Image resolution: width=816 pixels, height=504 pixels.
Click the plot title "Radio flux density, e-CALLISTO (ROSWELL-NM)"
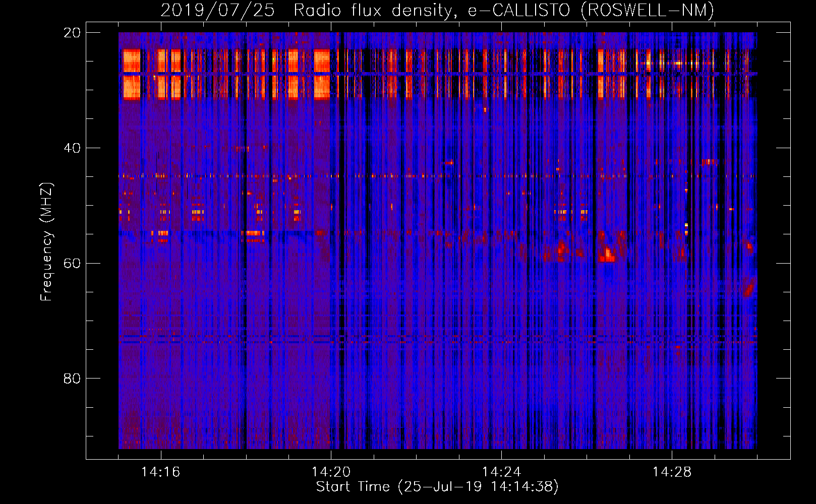pos(504,11)
